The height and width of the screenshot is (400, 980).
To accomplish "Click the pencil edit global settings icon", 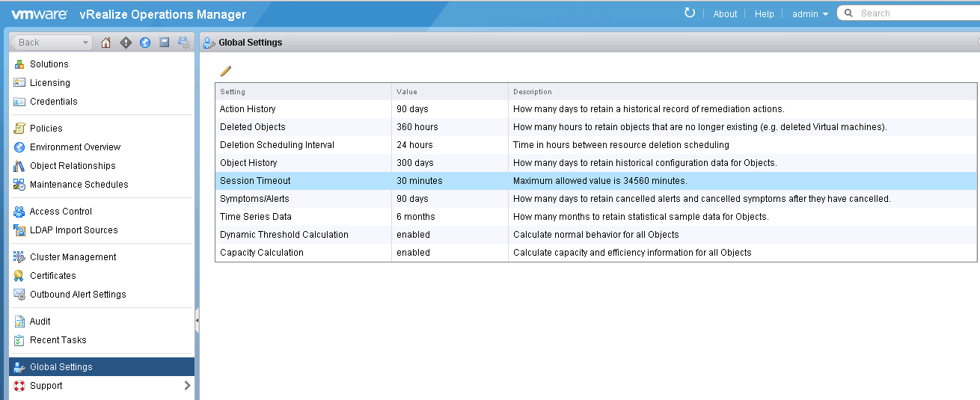I will click(x=226, y=71).
